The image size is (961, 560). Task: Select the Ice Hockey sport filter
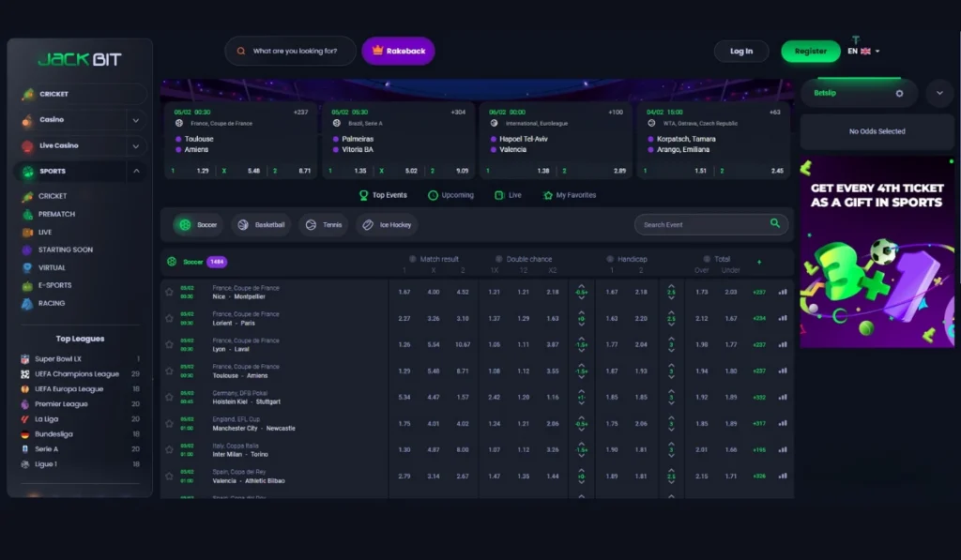click(387, 225)
